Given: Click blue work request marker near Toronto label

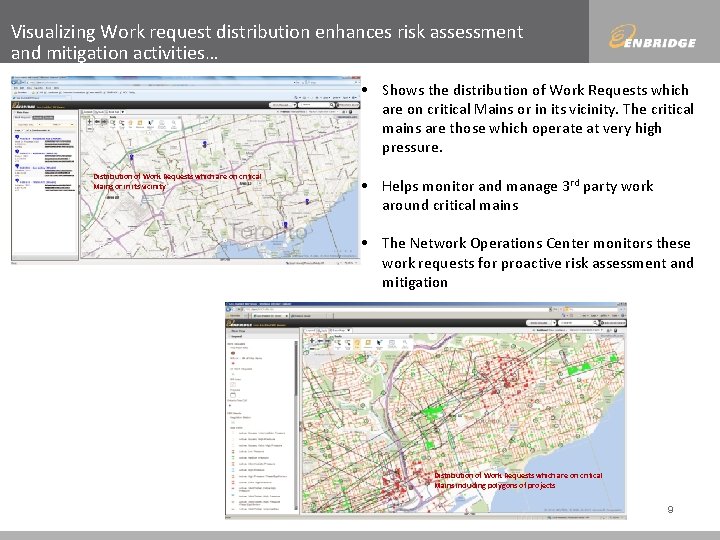Looking at the screenshot, I should click(285, 225).
